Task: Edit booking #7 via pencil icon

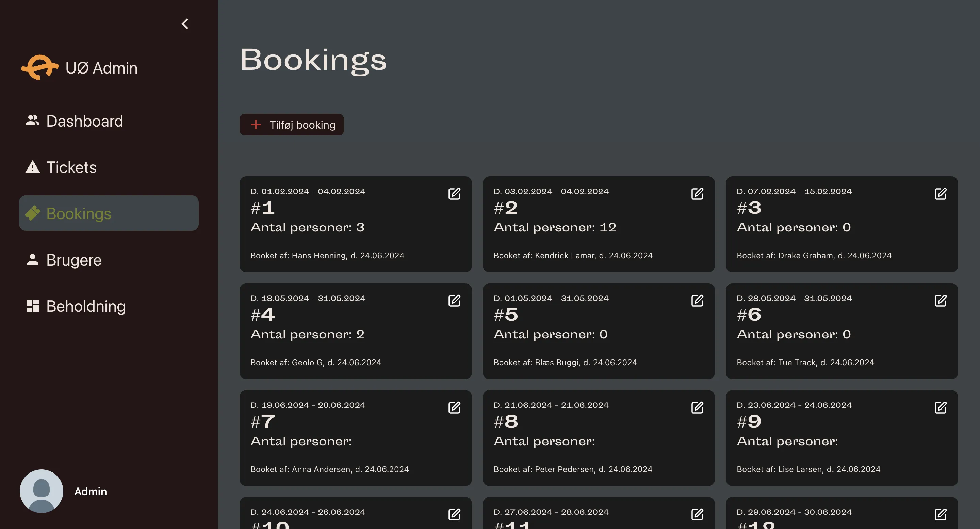Action: pos(454,408)
